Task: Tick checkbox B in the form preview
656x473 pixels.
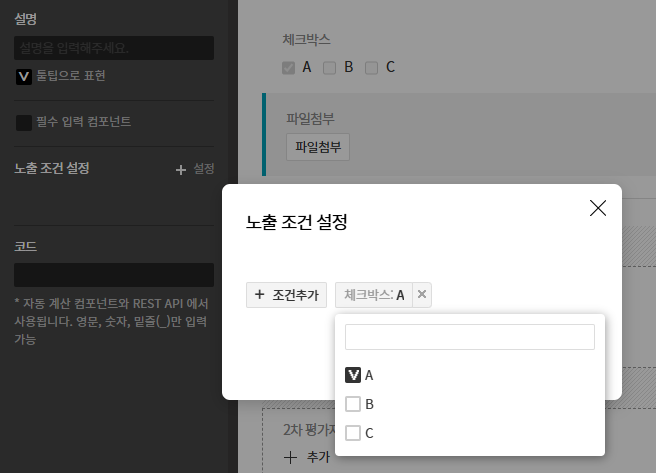Action: [x=329, y=68]
